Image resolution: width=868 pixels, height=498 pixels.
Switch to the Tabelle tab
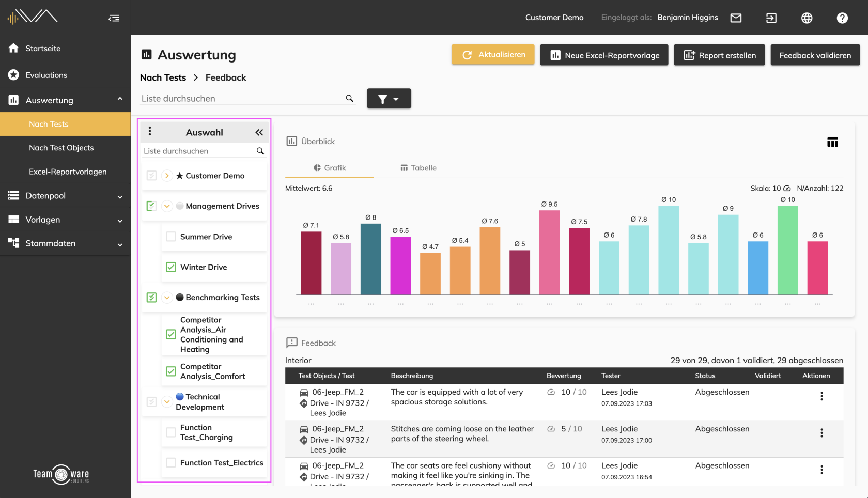tap(419, 168)
